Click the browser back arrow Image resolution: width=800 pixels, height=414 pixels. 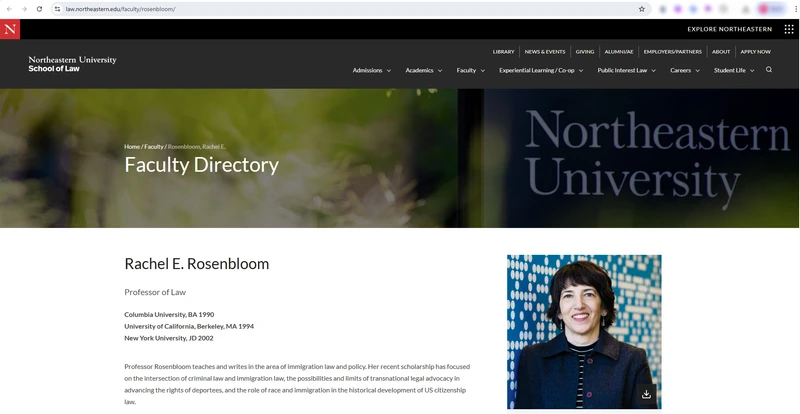pyautogui.click(x=9, y=9)
